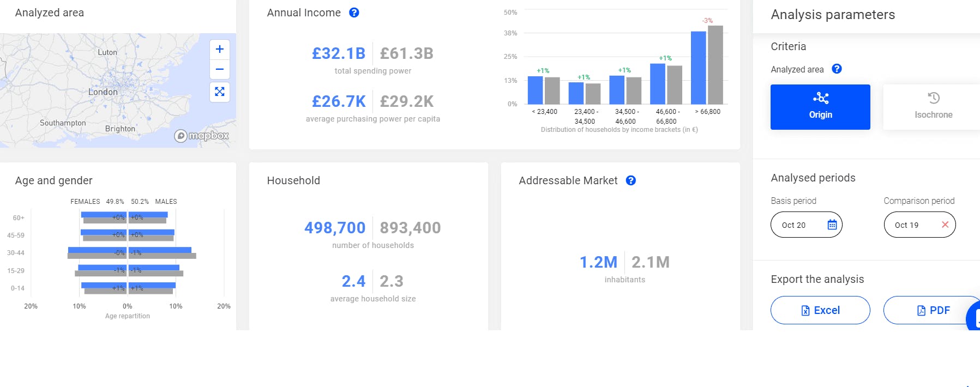
Task: Open the Oct 20 basis period field
Action: [806, 225]
